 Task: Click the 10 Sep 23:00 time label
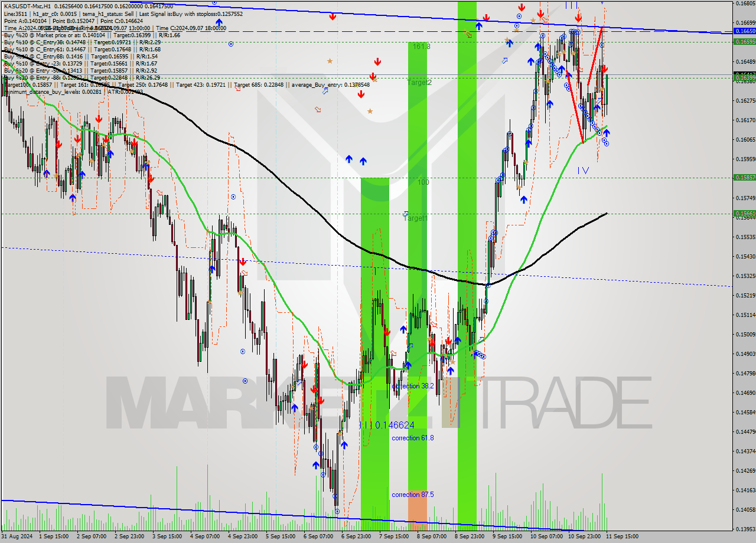584,537
